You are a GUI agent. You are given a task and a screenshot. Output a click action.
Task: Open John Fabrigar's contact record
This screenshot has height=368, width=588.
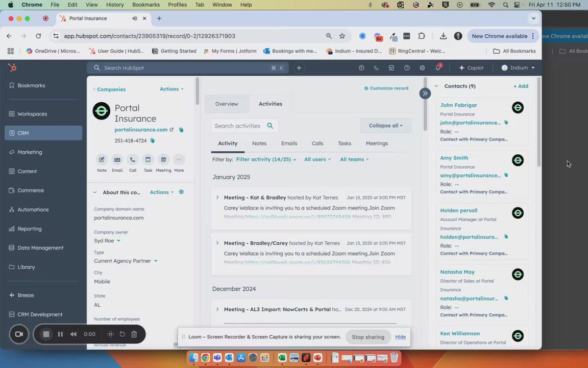(458, 105)
